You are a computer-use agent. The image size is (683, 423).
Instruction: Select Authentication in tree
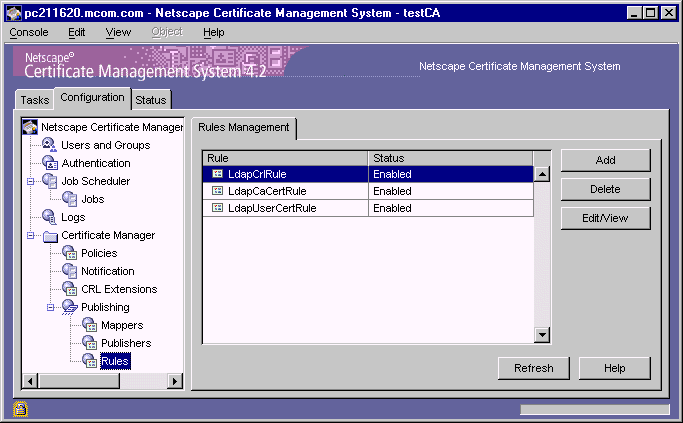[96, 163]
